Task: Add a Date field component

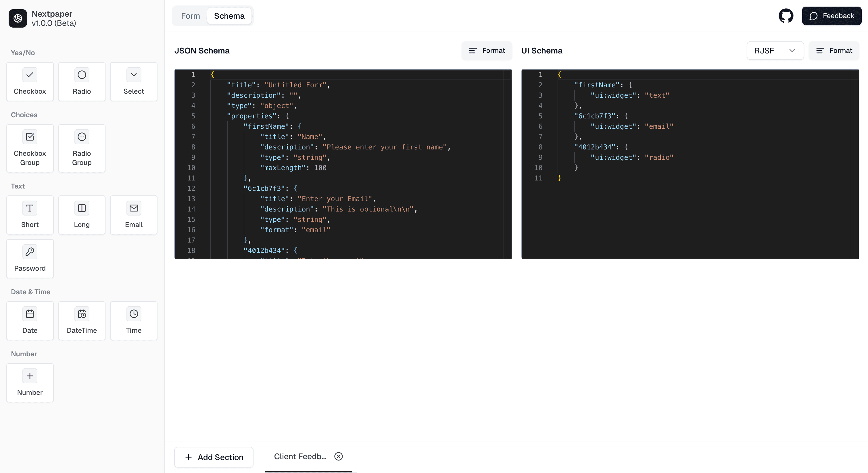Action: pos(30,321)
